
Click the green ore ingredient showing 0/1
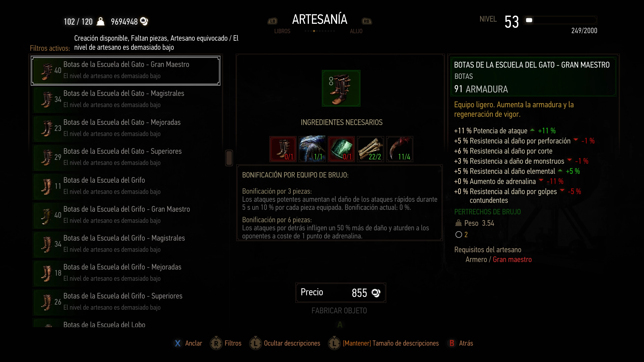pyautogui.click(x=341, y=149)
